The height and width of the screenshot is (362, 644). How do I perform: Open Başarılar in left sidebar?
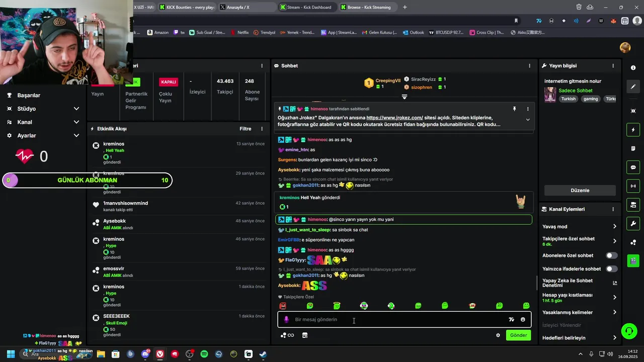(29, 96)
